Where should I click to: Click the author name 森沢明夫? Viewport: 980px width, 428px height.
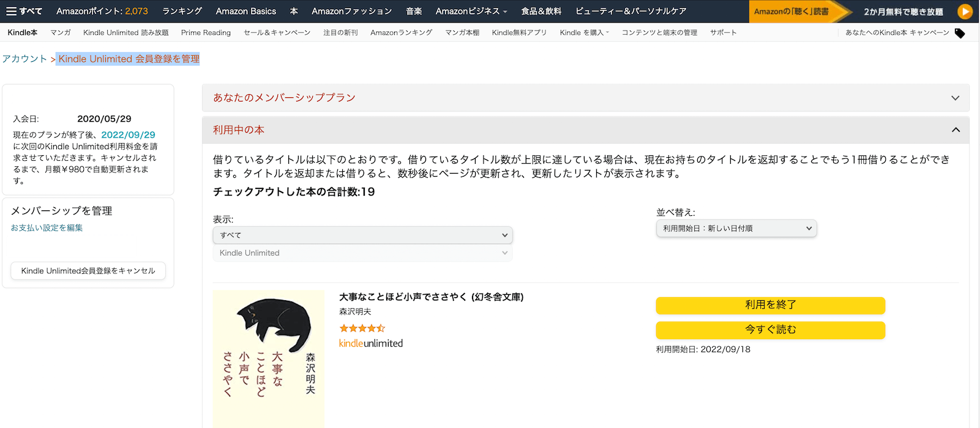coord(355,312)
